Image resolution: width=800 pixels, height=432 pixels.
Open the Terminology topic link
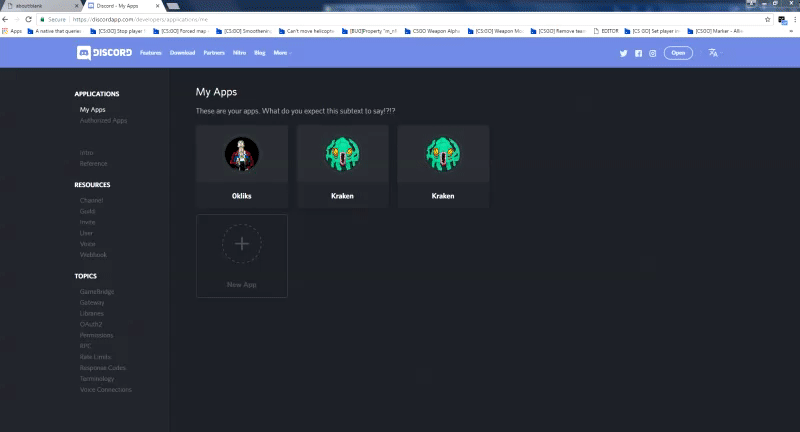pos(97,378)
